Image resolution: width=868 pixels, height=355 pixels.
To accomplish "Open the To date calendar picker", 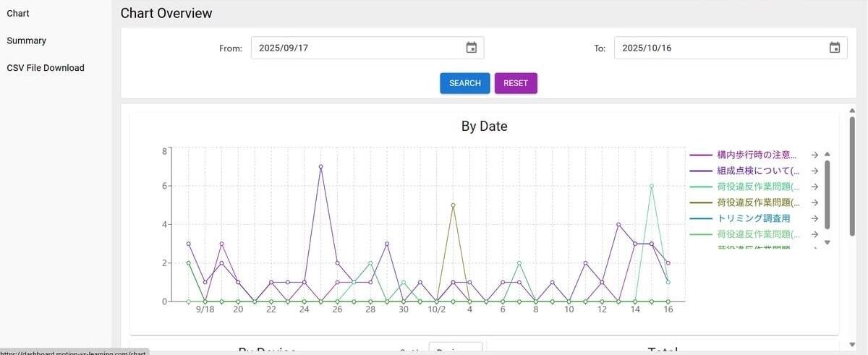I will click(x=834, y=48).
